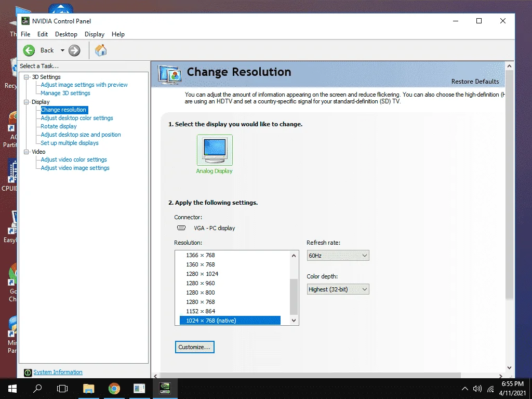
Task: Collapse the Video tree node
Action: point(26,152)
